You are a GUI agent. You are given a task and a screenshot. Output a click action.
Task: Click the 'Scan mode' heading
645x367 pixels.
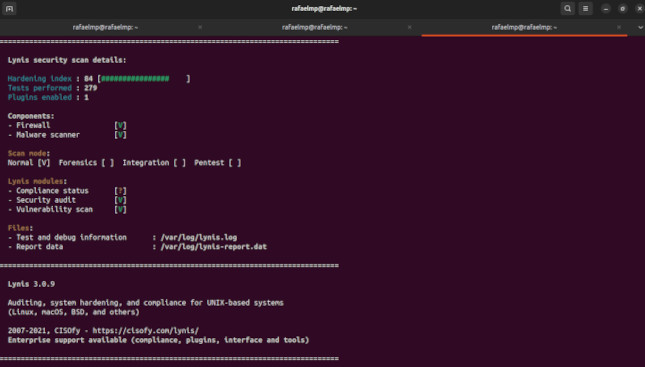click(x=27, y=153)
